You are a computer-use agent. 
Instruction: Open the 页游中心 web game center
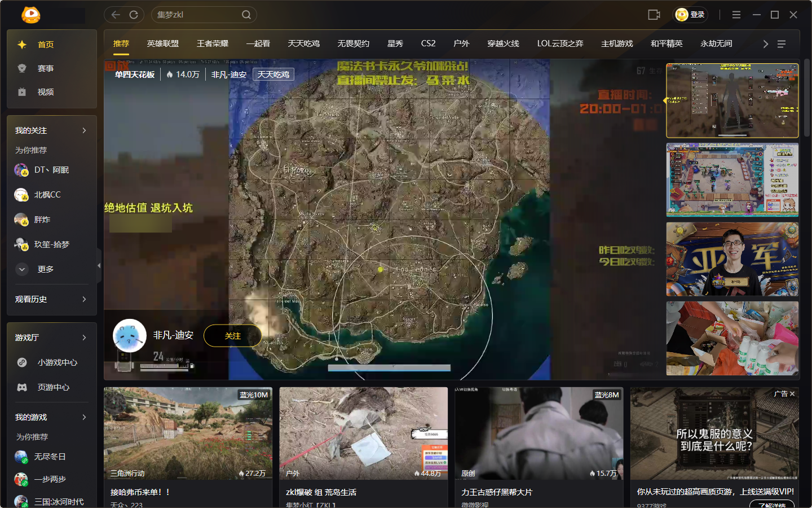(x=54, y=387)
